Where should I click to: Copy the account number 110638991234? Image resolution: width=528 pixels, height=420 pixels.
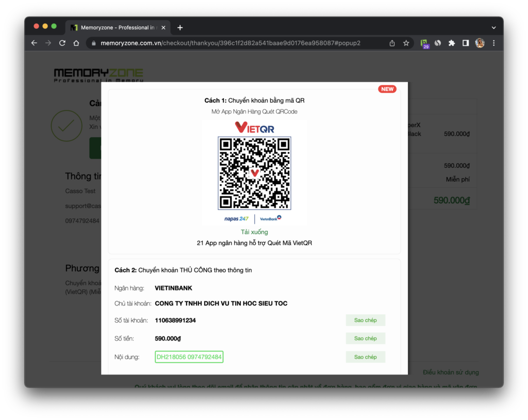point(366,320)
